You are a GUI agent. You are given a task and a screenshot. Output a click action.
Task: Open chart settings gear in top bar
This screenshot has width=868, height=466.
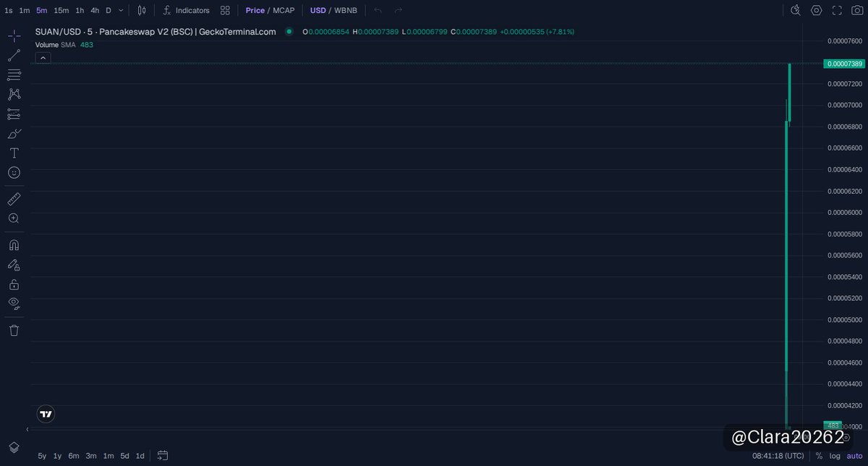[817, 10]
